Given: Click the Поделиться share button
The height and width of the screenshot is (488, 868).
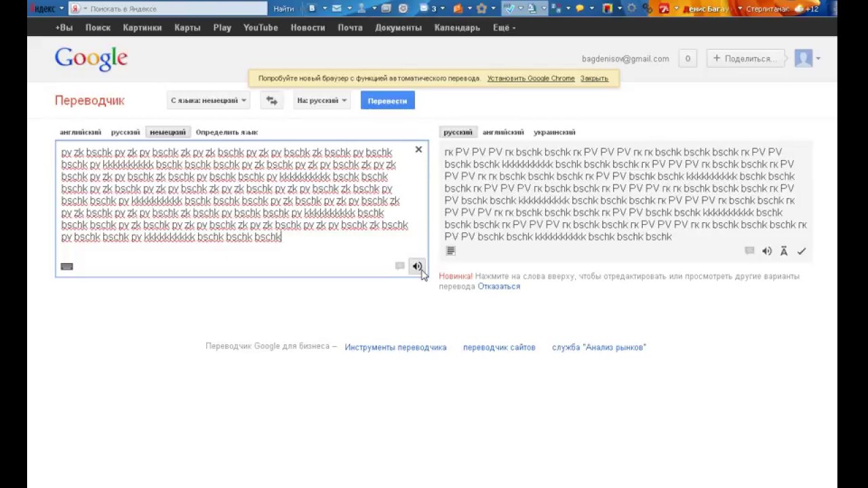Looking at the screenshot, I should point(745,58).
